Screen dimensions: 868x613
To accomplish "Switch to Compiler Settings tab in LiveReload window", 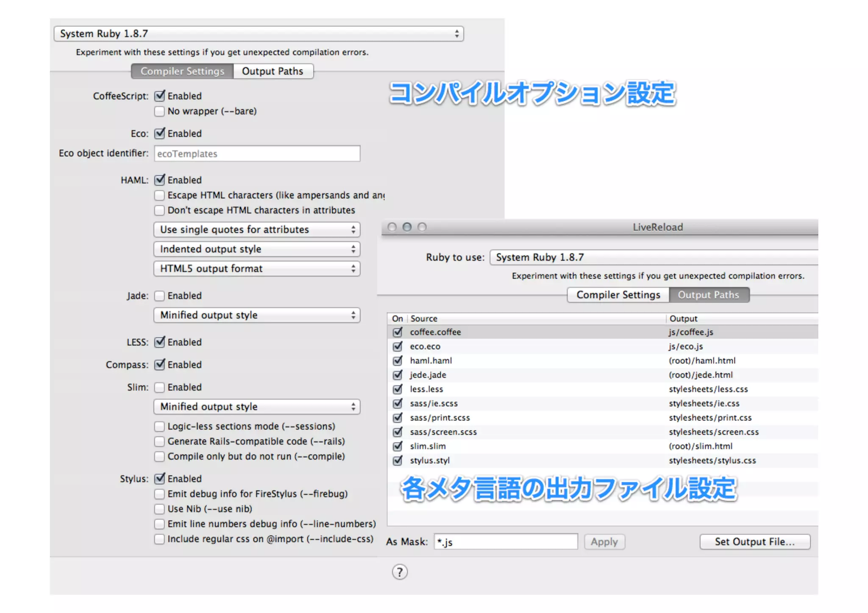I will pos(618,295).
